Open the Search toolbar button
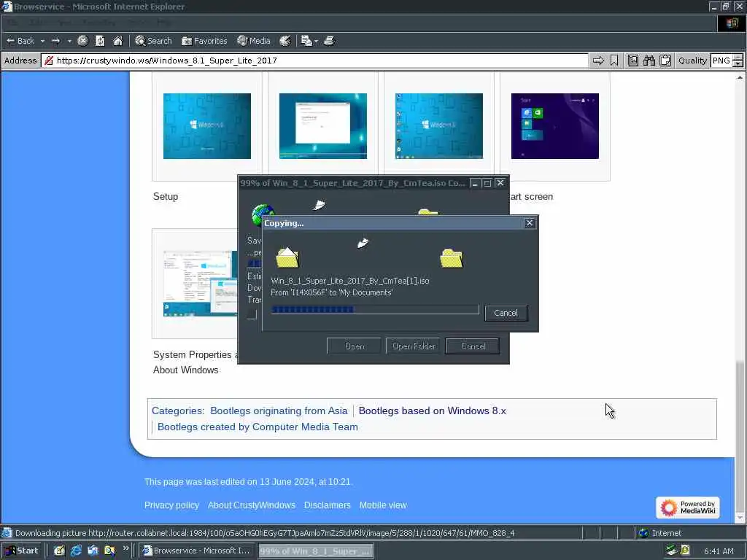The width and height of the screenshot is (747, 560). click(153, 41)
